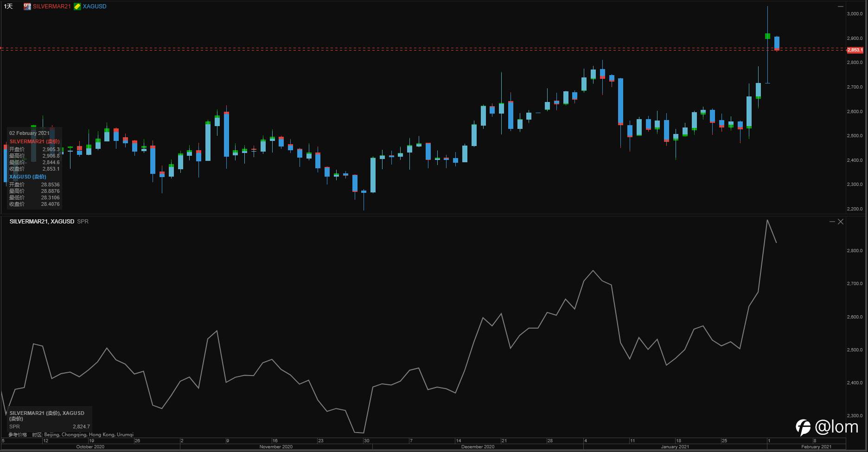Minimize the SPR spread indicator panel
The image size is (868, 452).
pyautogui.click(x=832, y=222)
